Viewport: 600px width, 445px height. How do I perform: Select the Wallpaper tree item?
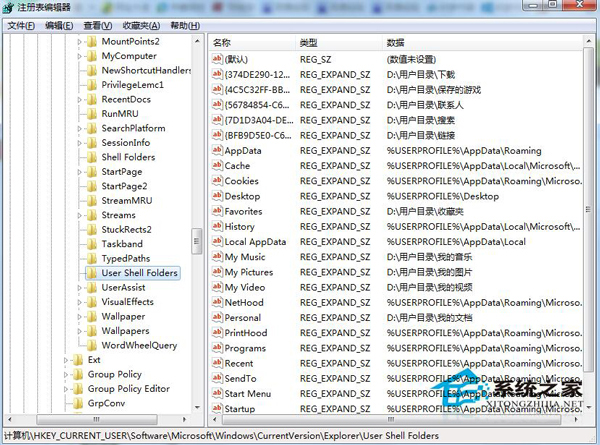[123, 316]
